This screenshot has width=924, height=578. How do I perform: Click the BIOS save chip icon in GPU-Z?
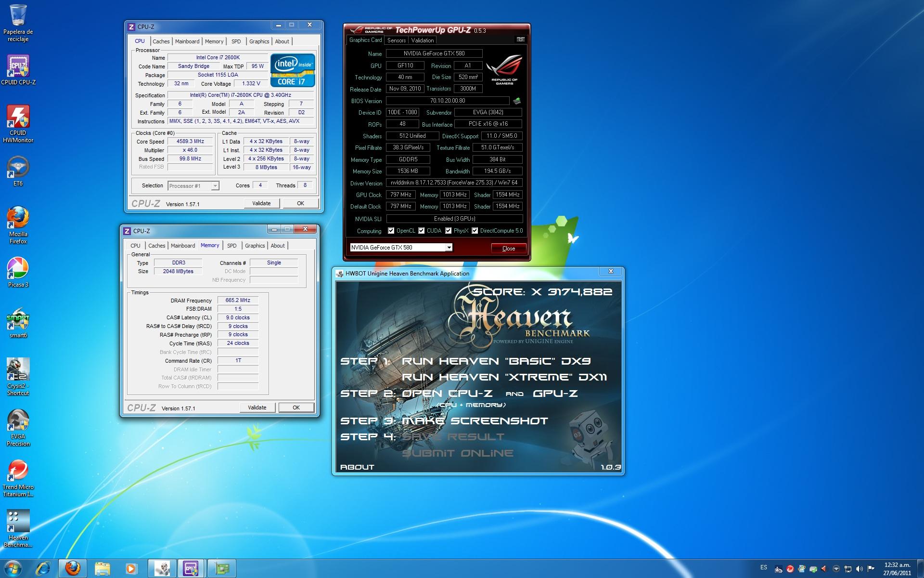pos(517,101)
